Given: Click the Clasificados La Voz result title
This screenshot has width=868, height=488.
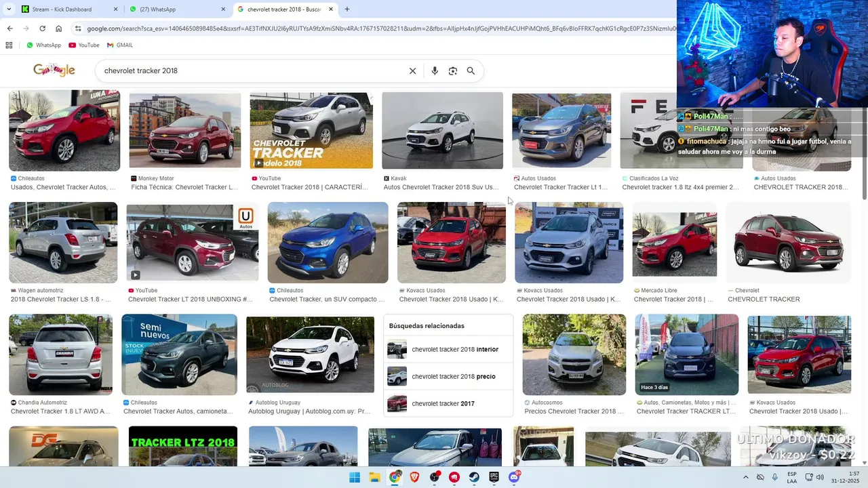Looking at the screenshot, I should (x=681, y=187).
